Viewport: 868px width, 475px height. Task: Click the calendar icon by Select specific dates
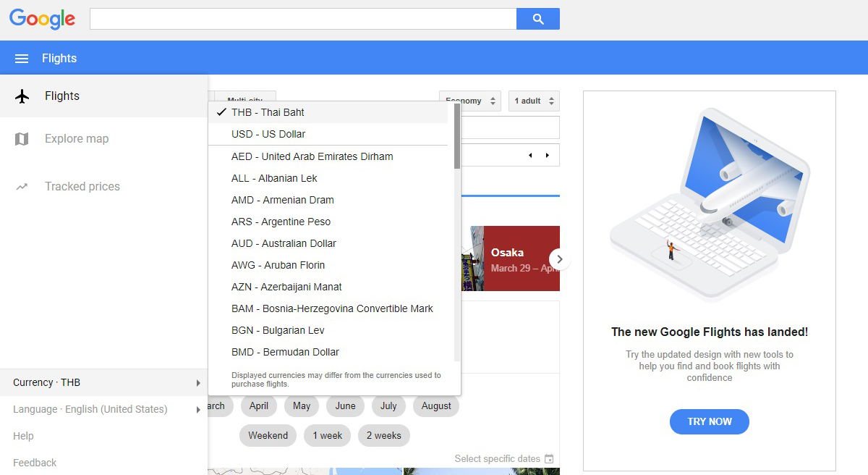549,459
